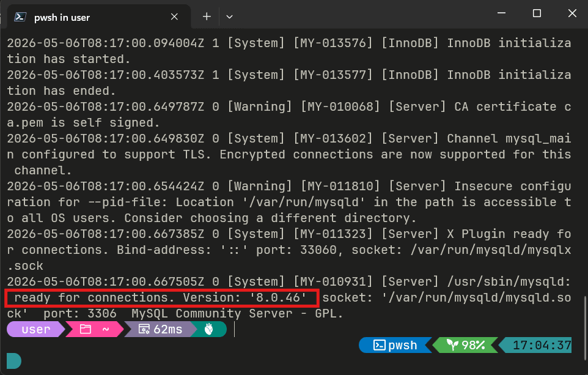Click the stopwatch icon beside 62ms

[x=144, y=329]
